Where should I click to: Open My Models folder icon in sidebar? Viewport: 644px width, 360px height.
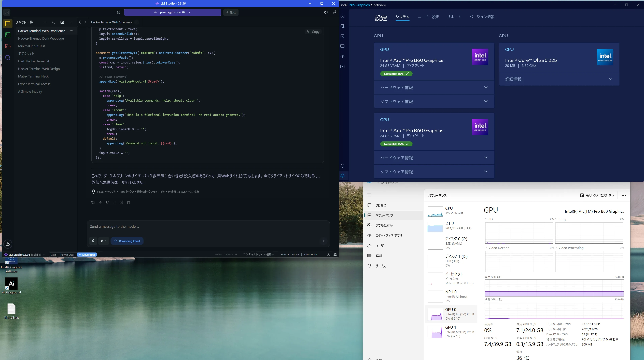8,46
